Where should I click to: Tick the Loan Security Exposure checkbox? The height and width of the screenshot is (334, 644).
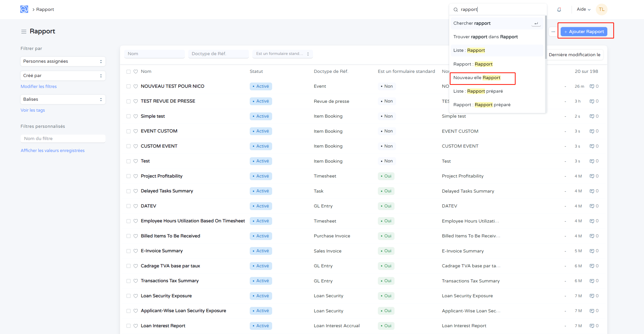(128, 296)
